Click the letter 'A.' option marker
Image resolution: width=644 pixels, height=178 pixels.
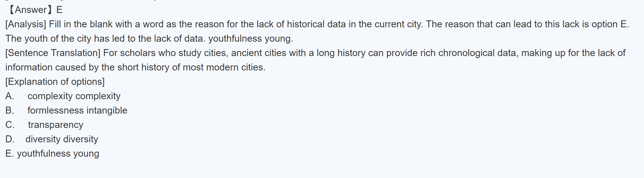click(10, 96)
